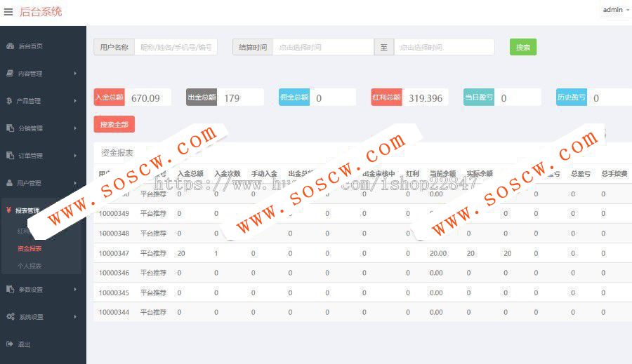
Task: Click user ID 10000346
Action: tap(114, 273)
